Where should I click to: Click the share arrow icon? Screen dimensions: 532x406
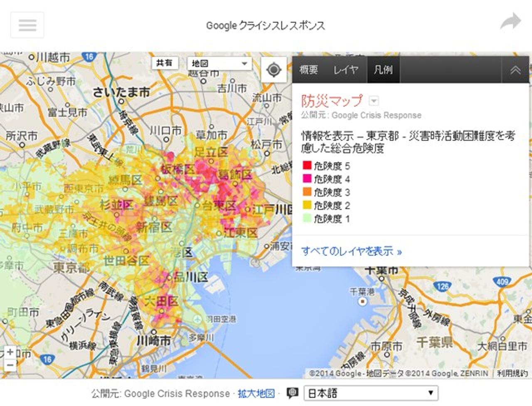[x=510, y=21]
